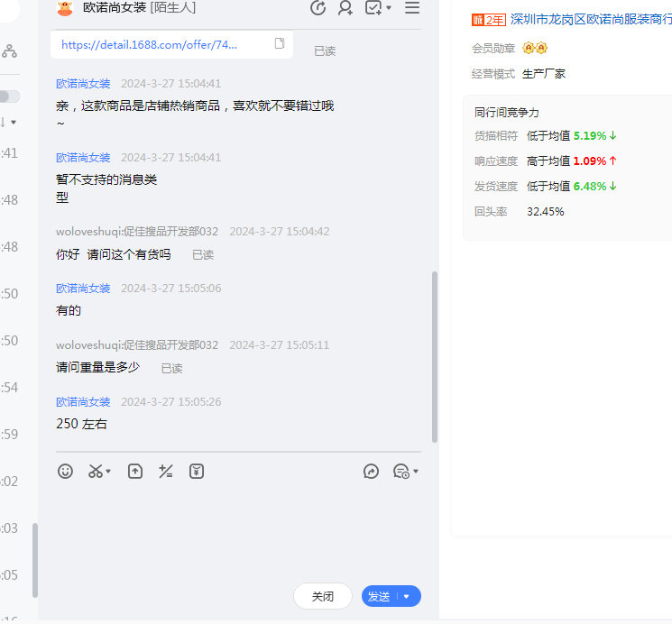Open the quick reply message dropdown

click(x=406, y=471)
